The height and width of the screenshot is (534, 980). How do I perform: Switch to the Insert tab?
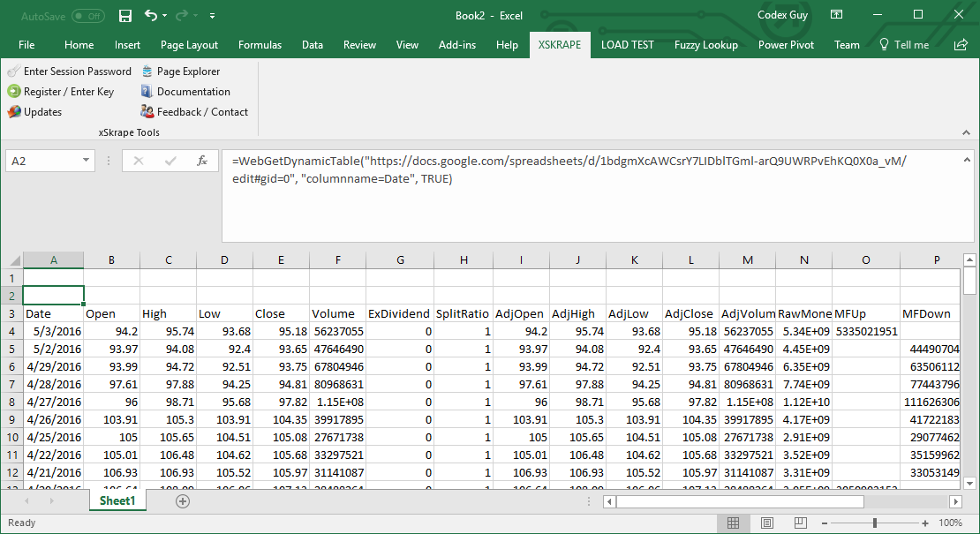tap(127, 44)
